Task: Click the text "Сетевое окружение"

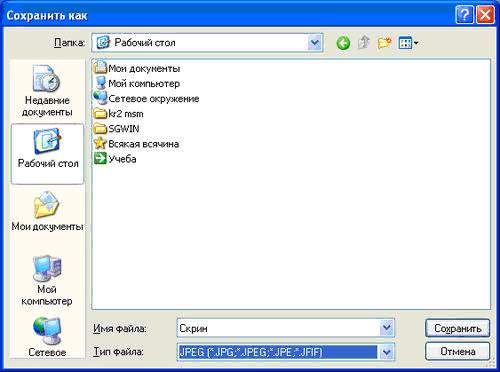Action: pos(154,99)
